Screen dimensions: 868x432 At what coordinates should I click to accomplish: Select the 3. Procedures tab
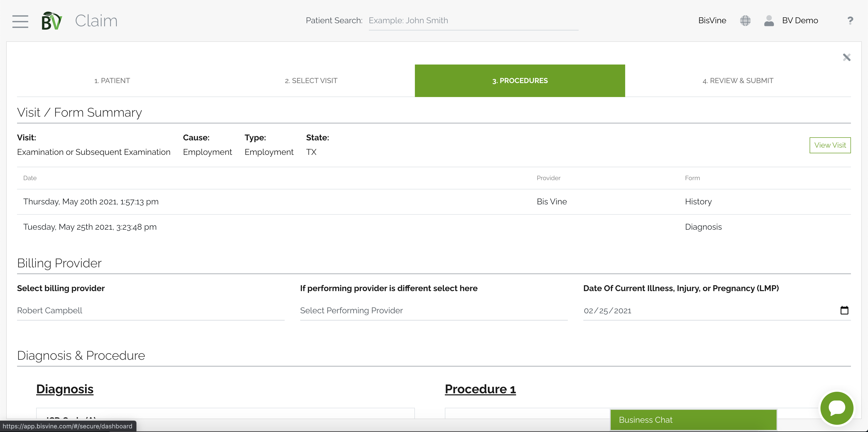pos(520,81)
